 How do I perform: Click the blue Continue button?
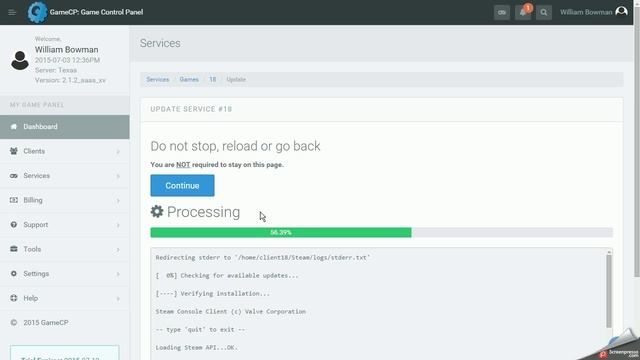[x=182, y=185]
